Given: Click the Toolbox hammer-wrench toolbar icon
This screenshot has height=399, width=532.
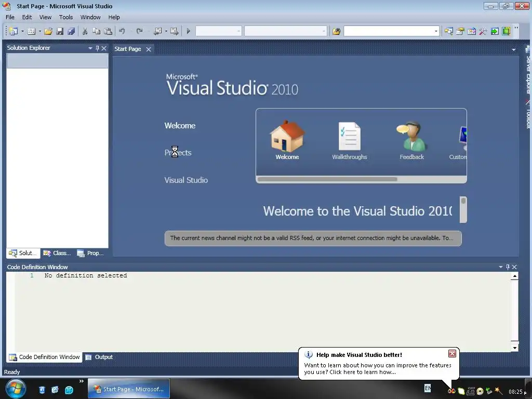Looking at the screenshot, I should pos(483,31).
